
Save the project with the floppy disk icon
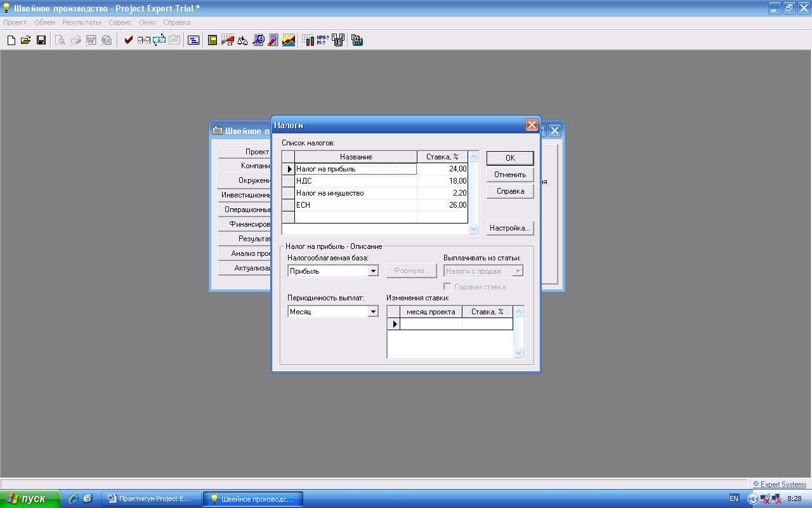click(x=41, y=40)
